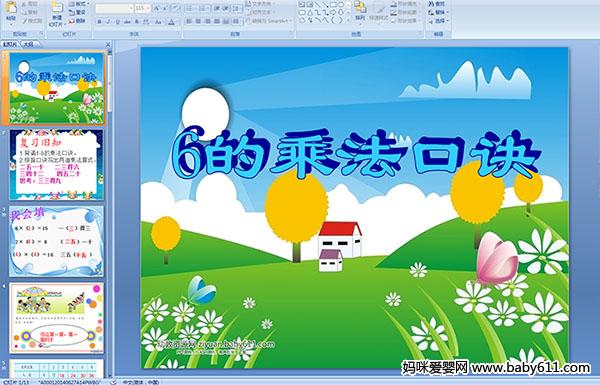Toggle Underline text formatting
This screenshot has width=600, height=385.
(x=117, y=22)
